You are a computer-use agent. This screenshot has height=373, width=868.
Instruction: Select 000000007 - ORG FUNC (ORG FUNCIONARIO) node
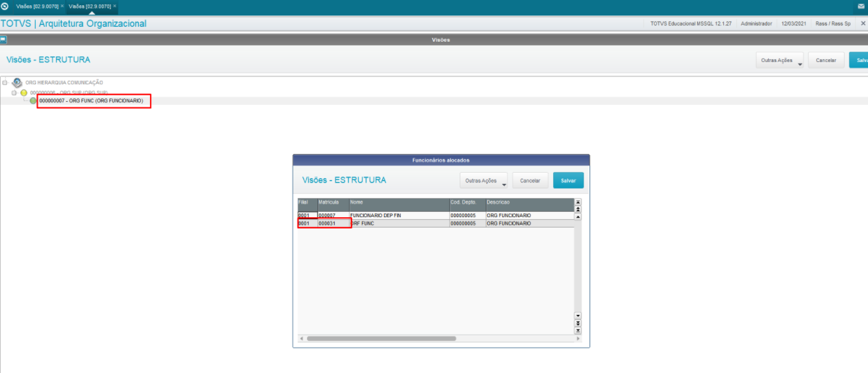(91, 101)
